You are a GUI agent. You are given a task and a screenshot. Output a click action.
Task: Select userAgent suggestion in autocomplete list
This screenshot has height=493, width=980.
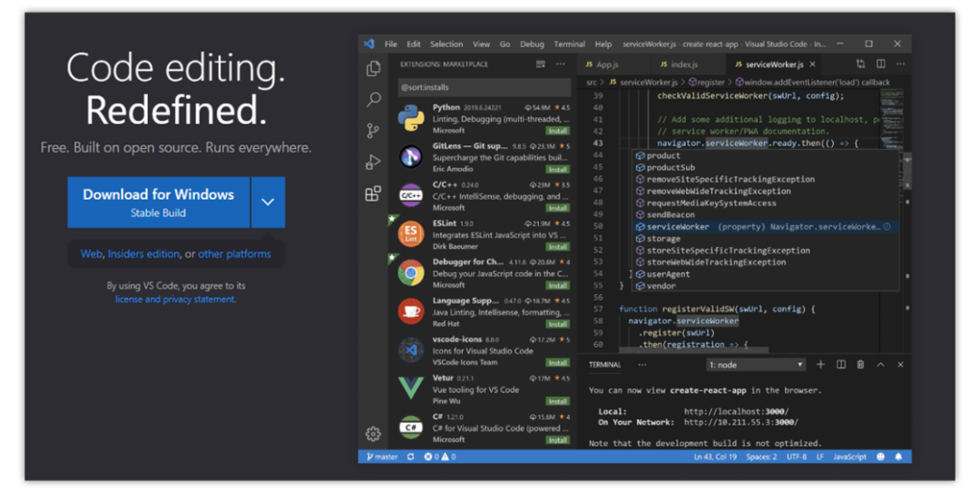click(765, 274)
